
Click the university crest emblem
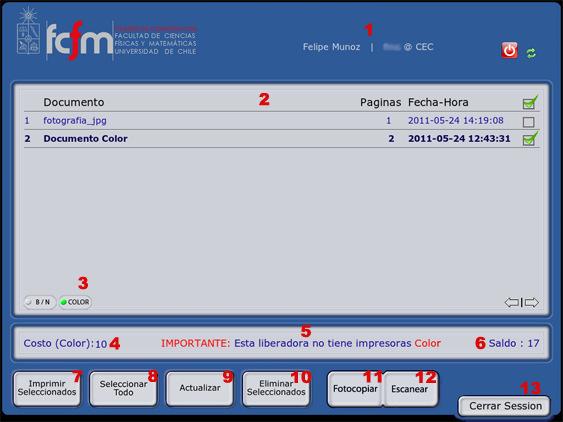coord(28,32)
